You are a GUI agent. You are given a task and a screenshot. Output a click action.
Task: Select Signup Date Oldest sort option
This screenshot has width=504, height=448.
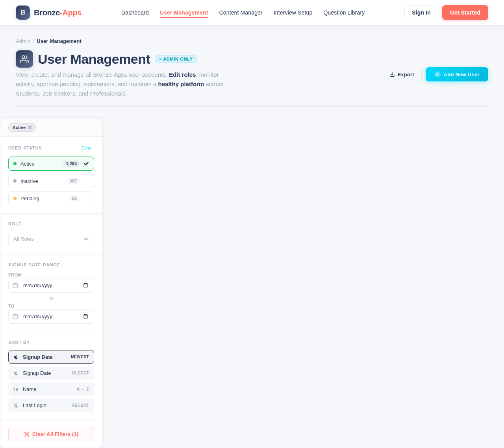(51, 373)
